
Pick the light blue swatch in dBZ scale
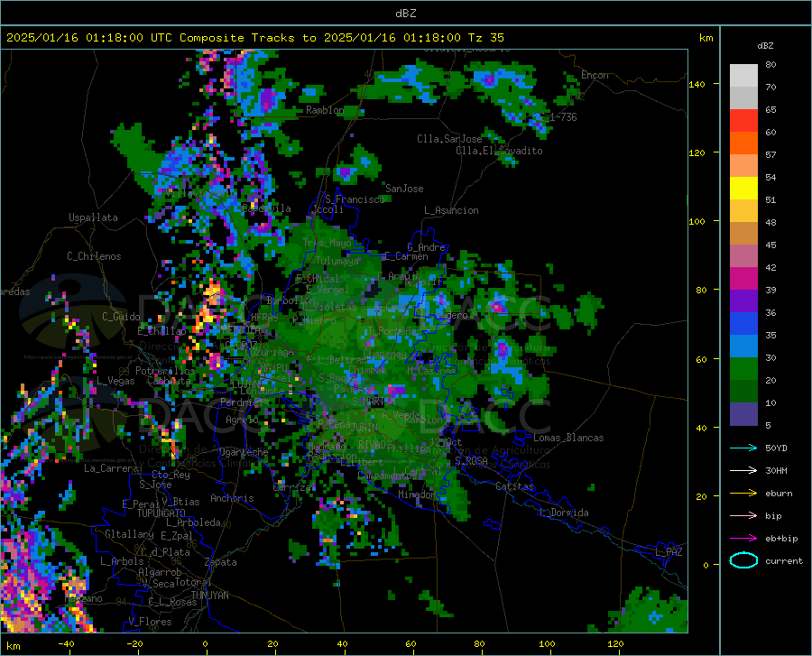[743, 346]
